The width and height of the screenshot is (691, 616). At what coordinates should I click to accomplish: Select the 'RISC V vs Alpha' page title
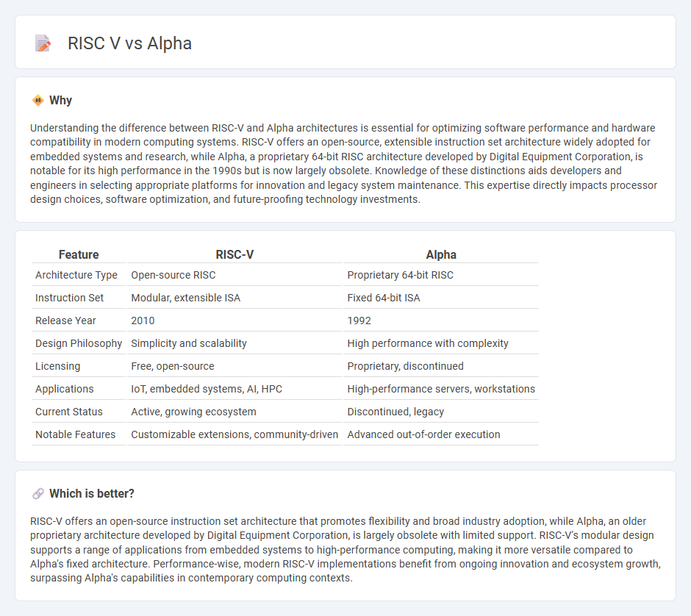129,43
